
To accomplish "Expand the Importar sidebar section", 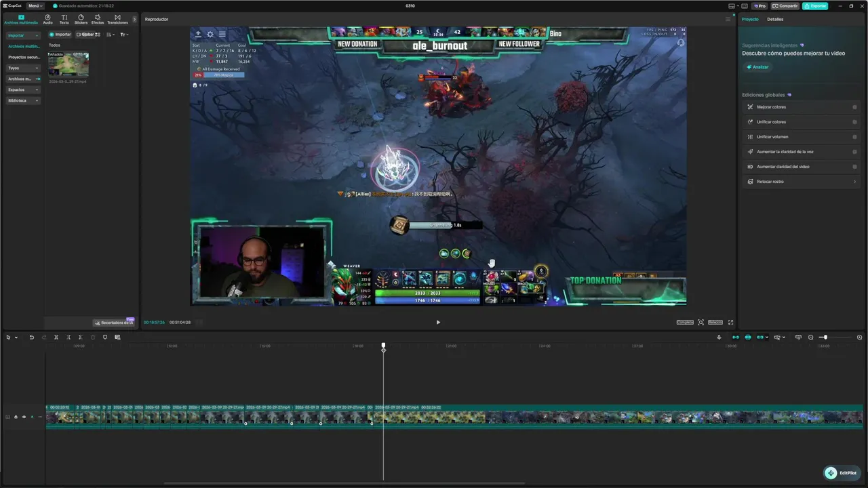I will tap(23, 35).
